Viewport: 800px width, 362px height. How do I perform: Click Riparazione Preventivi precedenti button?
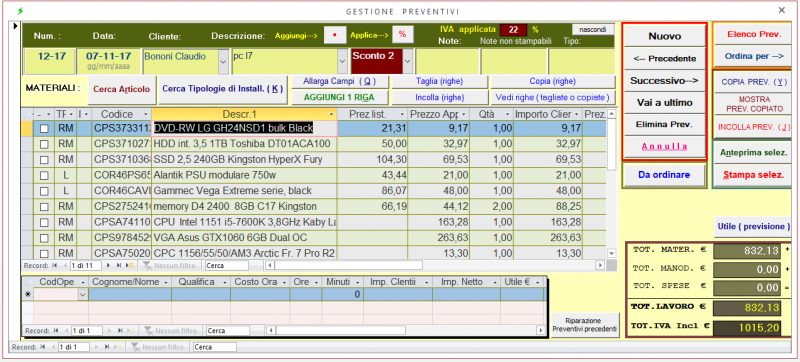pyautogui.click(x=584, y=325)
